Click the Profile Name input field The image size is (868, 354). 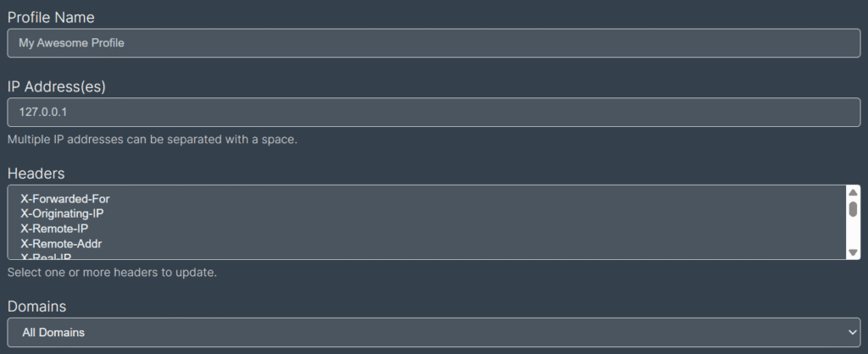[433, 43]
